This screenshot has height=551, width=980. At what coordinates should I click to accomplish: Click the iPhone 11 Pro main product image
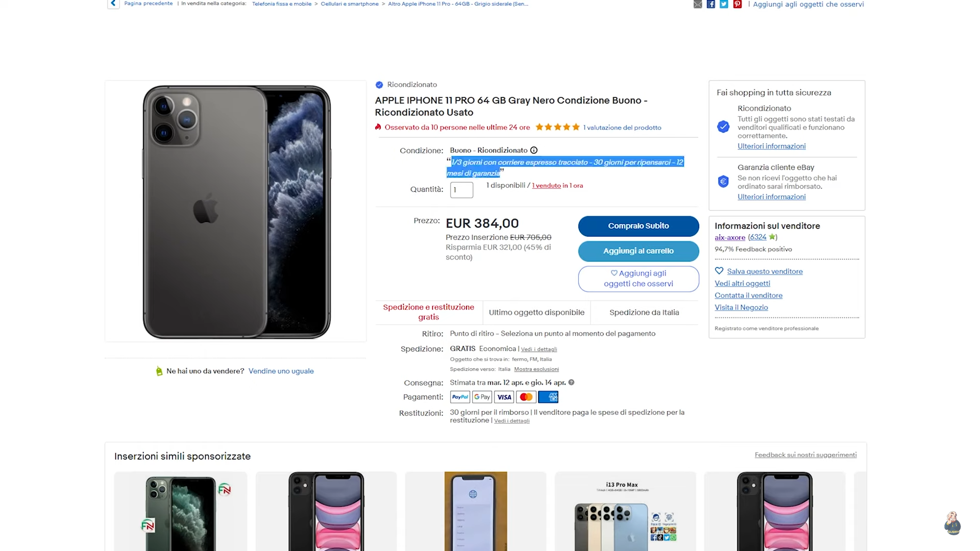pos(236,211)
